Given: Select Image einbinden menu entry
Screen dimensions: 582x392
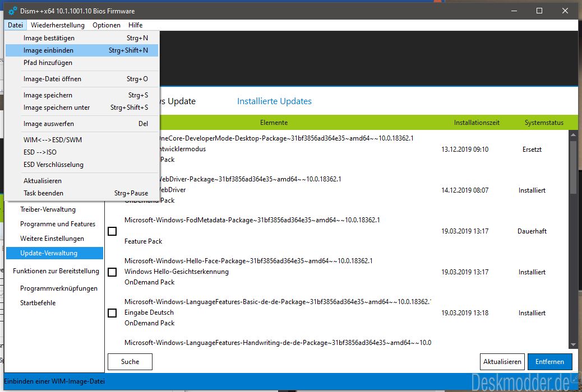Looking at the screenshot, I should coord(82,50).
